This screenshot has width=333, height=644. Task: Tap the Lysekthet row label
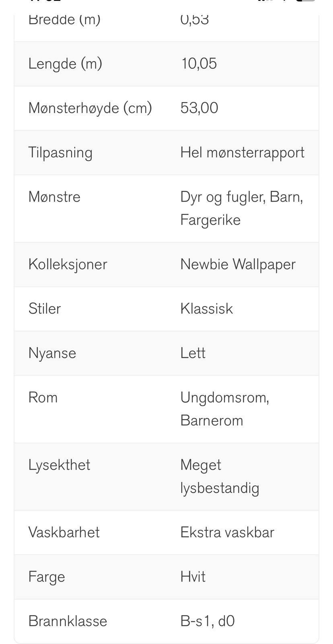click(x=59, y=465)
